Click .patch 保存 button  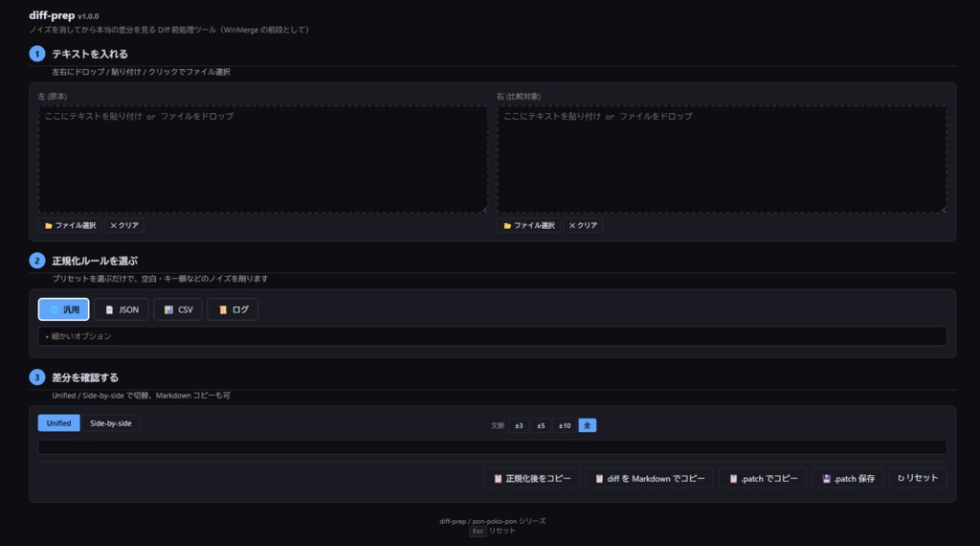pos(848,478)
